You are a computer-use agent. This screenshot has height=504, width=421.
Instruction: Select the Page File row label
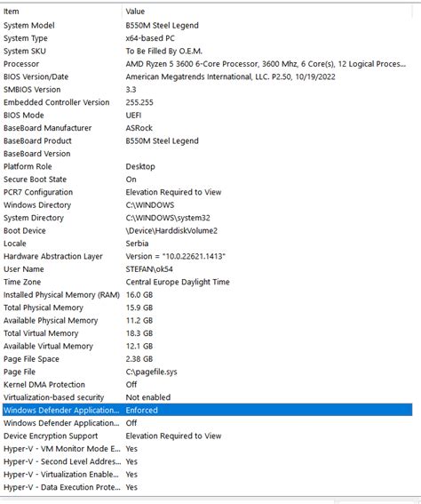(x=20, y=372)
